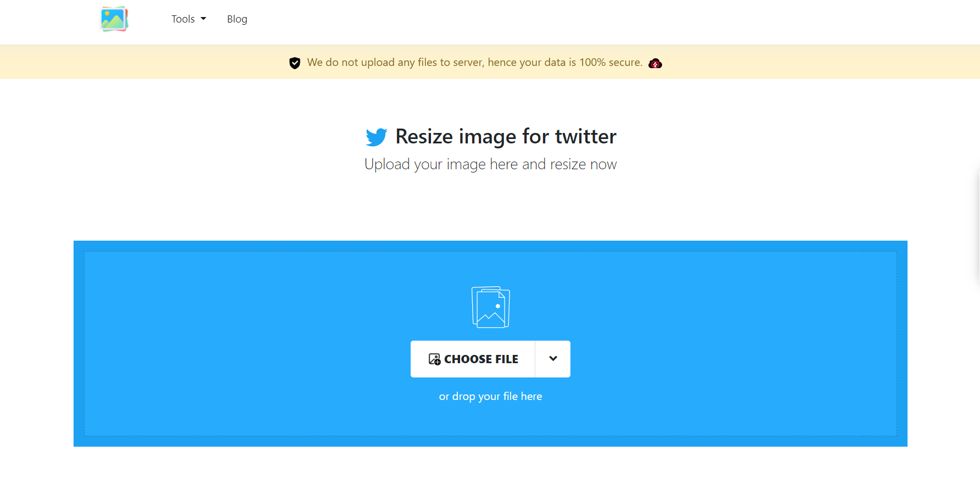Image resolution: width=980 pixels, height=478 pixels.
Task: Go to the Blog page
Action: pyautogui.click(x=237, y=19)
